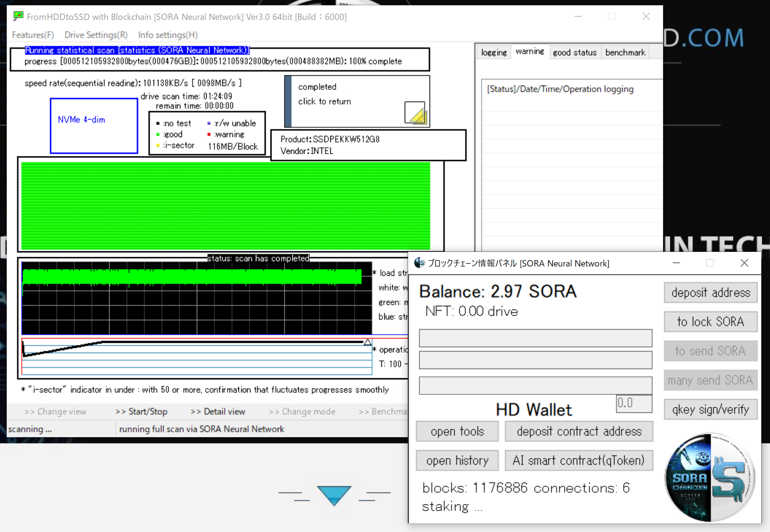Click the i-sector indicator footnote text

tap(205, 390)
